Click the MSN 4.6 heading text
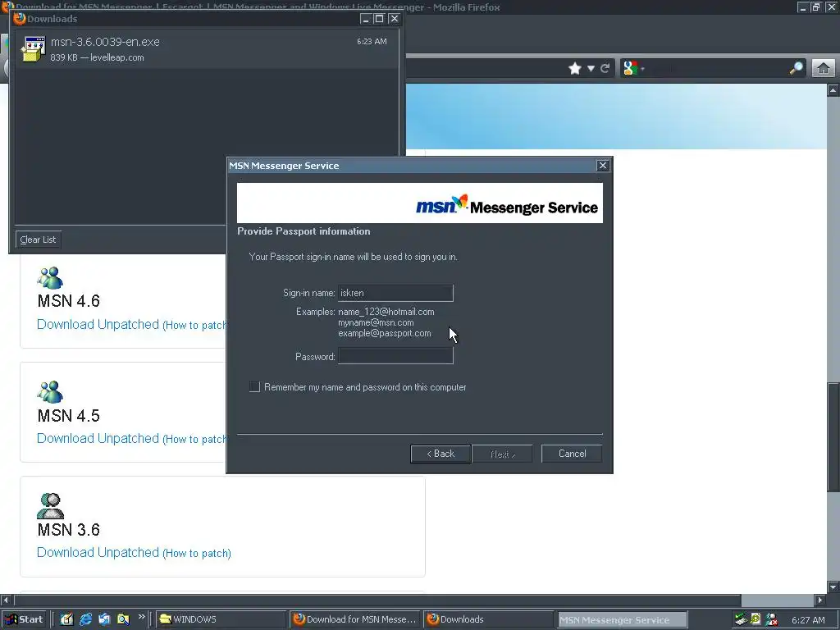Image resolution: width=840 pixels, height=630 pixels. click(69, 301)
